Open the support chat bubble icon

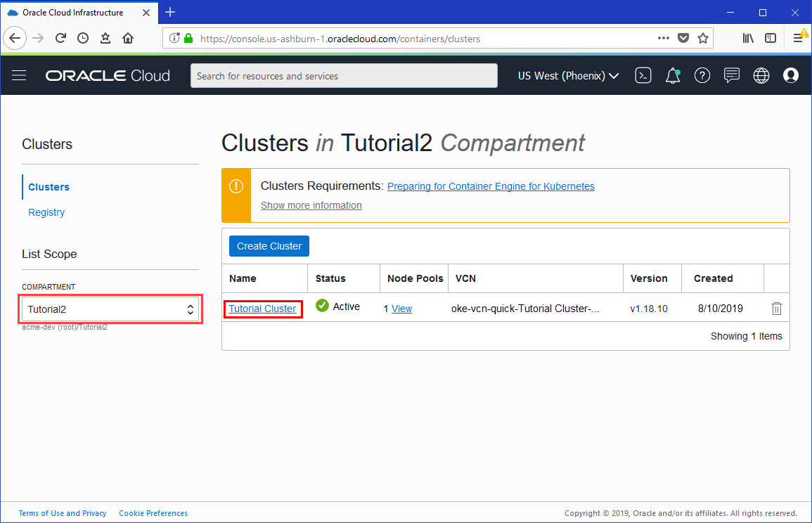[x=732, y=76]
